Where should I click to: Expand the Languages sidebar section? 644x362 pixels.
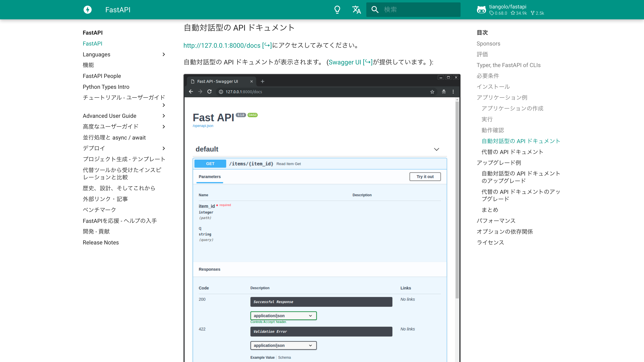pos(164,55)
